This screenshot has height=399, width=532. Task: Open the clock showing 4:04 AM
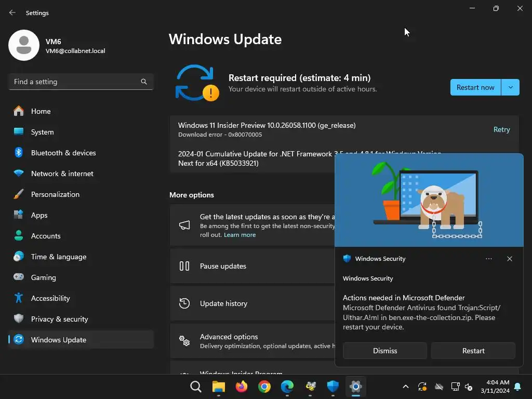pyautogui.click(x=495, y=387)
